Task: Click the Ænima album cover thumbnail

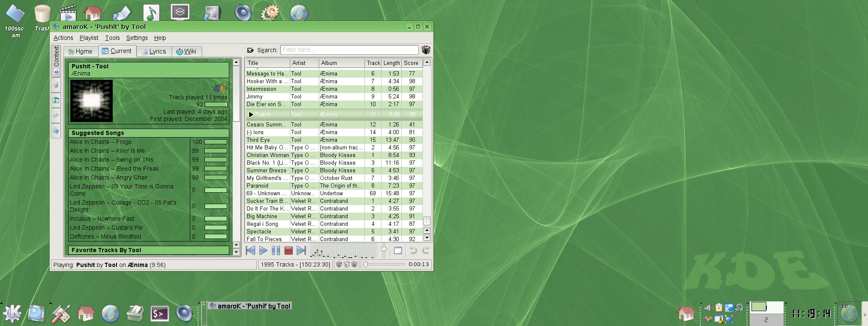Action: [92, 101]
